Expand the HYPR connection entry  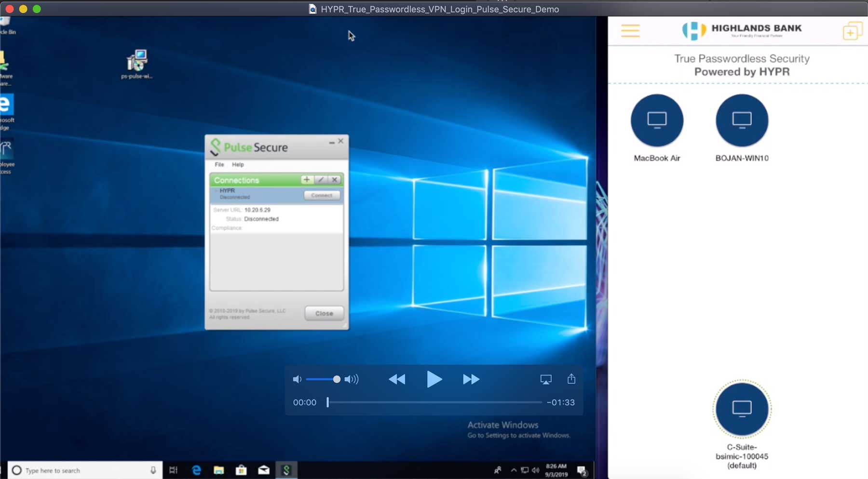tap(216, 191)
